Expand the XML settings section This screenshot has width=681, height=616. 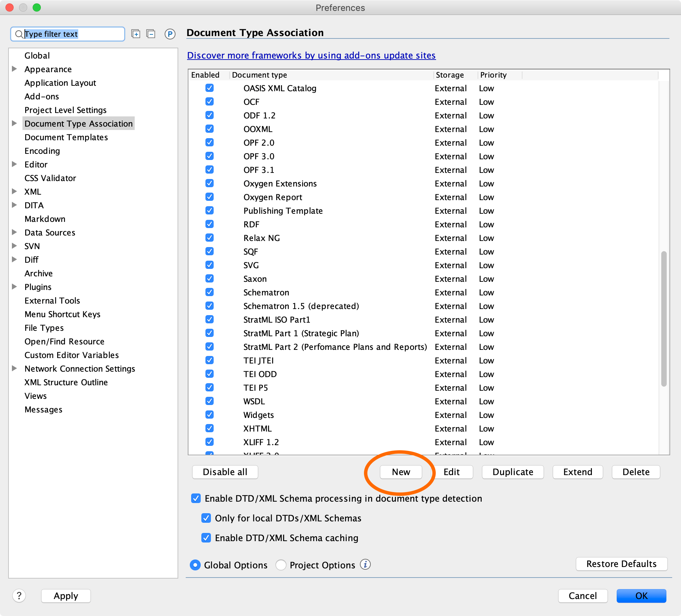click(x=14, y=191)
